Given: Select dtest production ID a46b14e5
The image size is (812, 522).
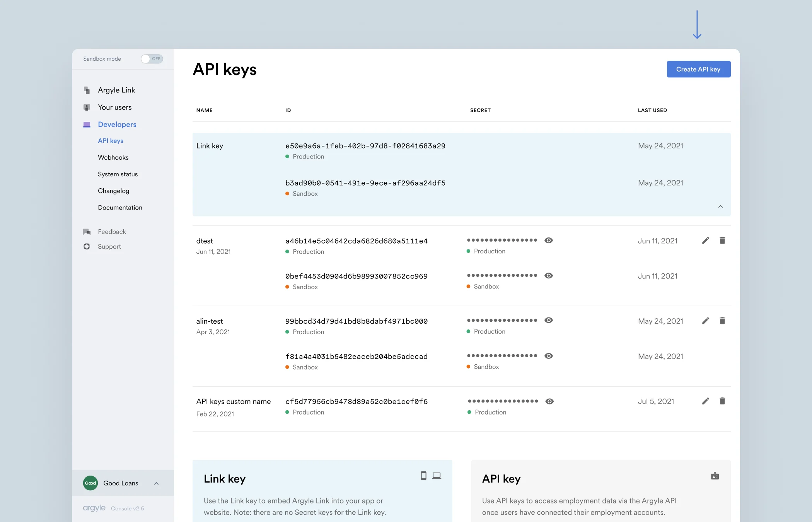Looking at the screenshot, I should pos(356,241).
